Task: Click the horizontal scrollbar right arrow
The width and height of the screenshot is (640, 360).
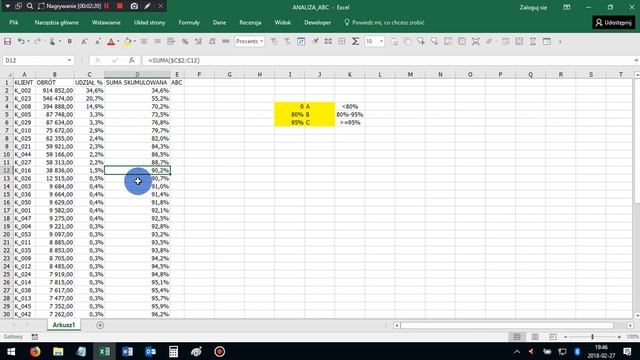Action: [630, 325]
